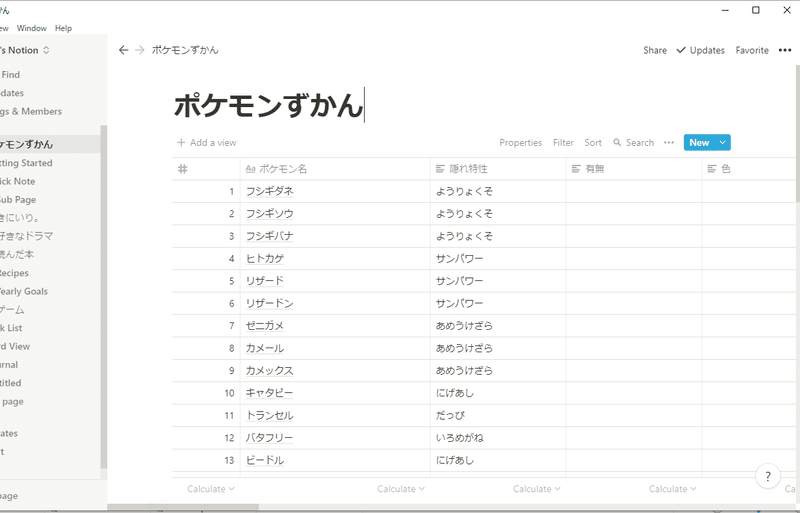Open the Calculate dropdown under ポケモン名 column

(x=401, y=489)
